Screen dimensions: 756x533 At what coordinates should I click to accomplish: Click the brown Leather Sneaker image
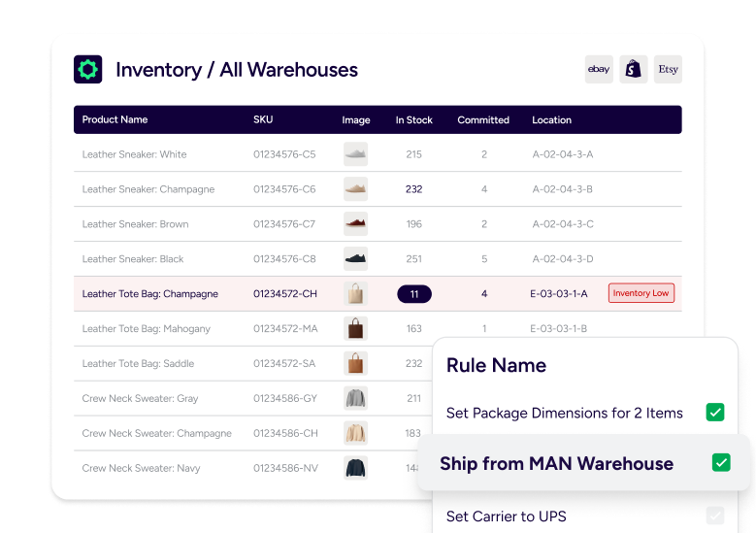[x=356, y=224]
